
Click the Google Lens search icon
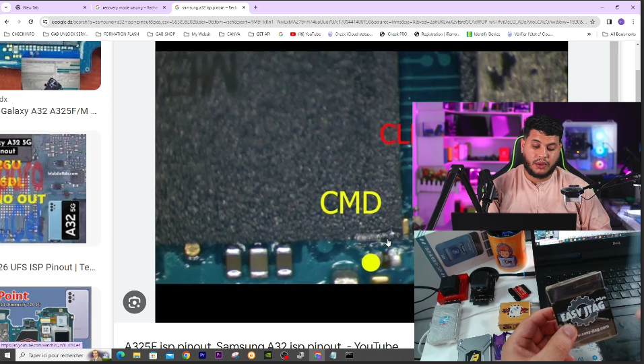[x=134, y=302]
